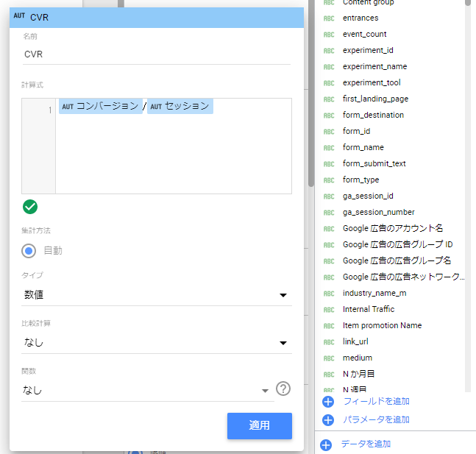Click the field list vertical scrollbar
This screenshot has width=476, height=454.
click(467, 147)
